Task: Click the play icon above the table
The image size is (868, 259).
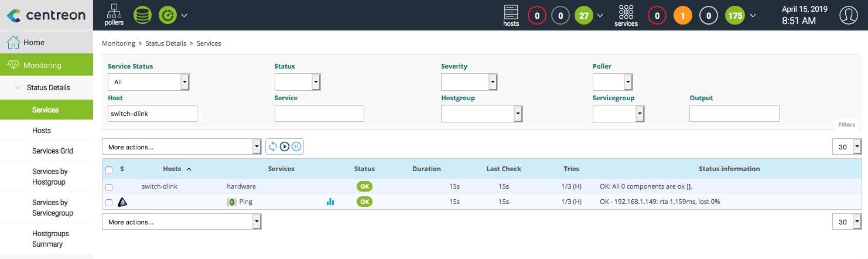Action: (x=285, y=146)
